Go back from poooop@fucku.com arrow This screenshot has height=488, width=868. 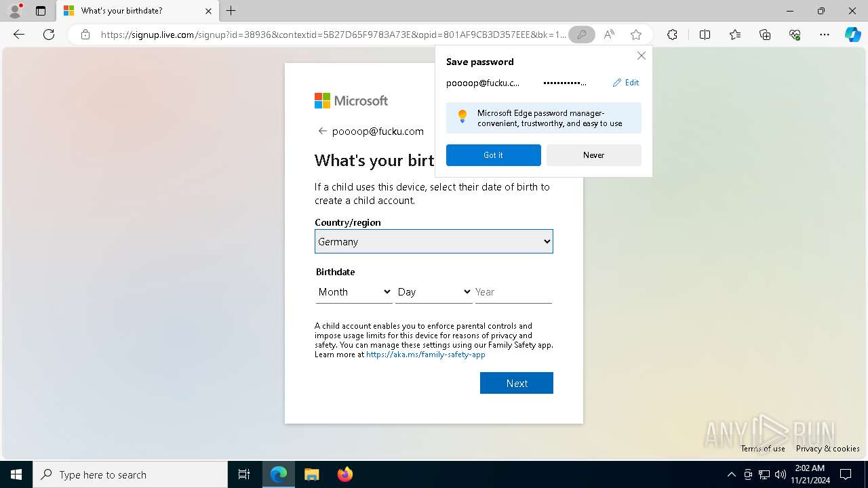pos(322,131)
